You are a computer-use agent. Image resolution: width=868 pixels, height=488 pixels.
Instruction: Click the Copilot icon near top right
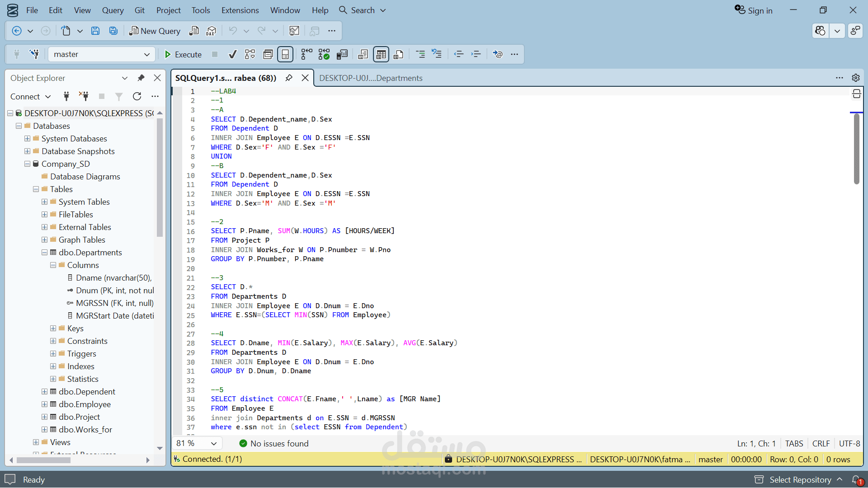click(x=820, y=31)
